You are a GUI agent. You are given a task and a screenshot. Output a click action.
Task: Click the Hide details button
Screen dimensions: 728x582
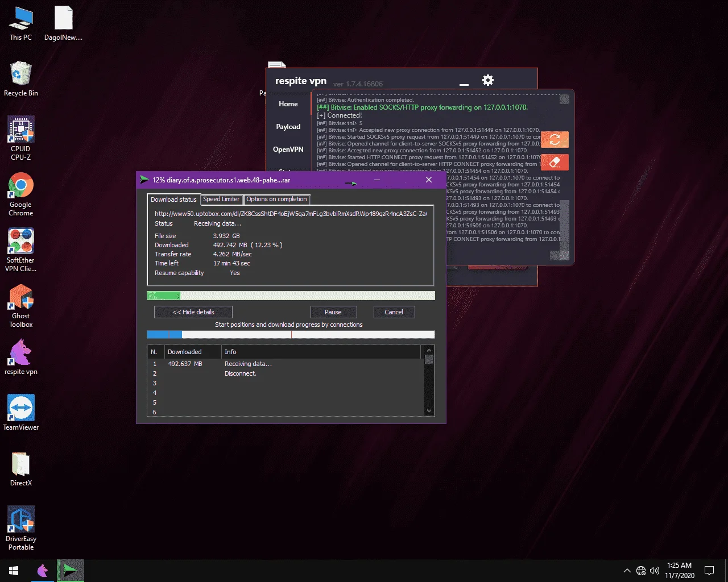pyautogui.click(x=193, y=312)
